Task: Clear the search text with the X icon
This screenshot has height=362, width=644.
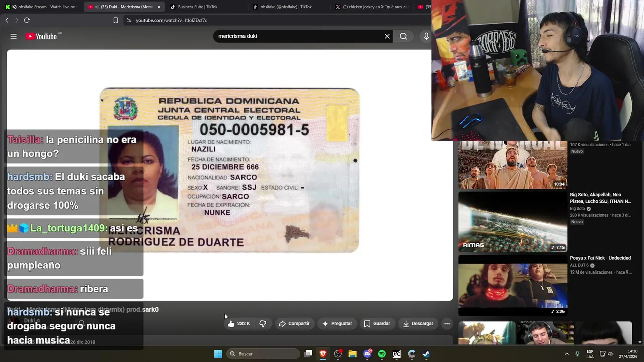Action: point(387,36)
